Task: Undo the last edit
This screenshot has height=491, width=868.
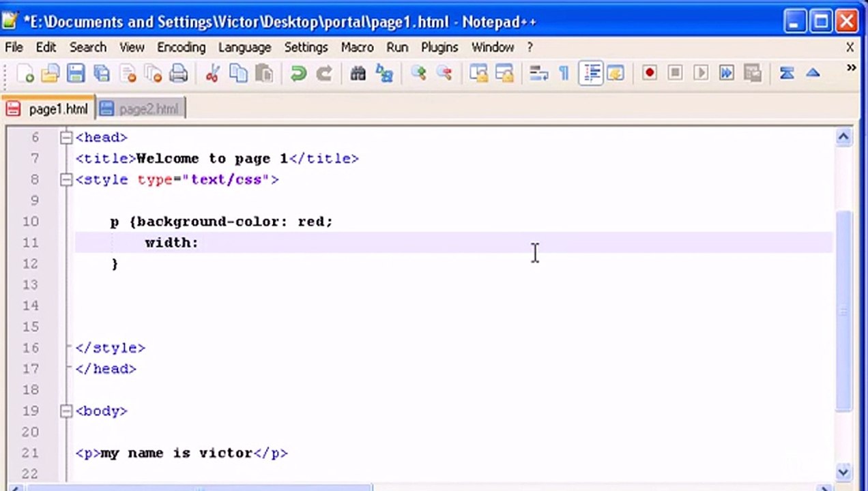Action: pyautogui.click(x=298, y=74)
